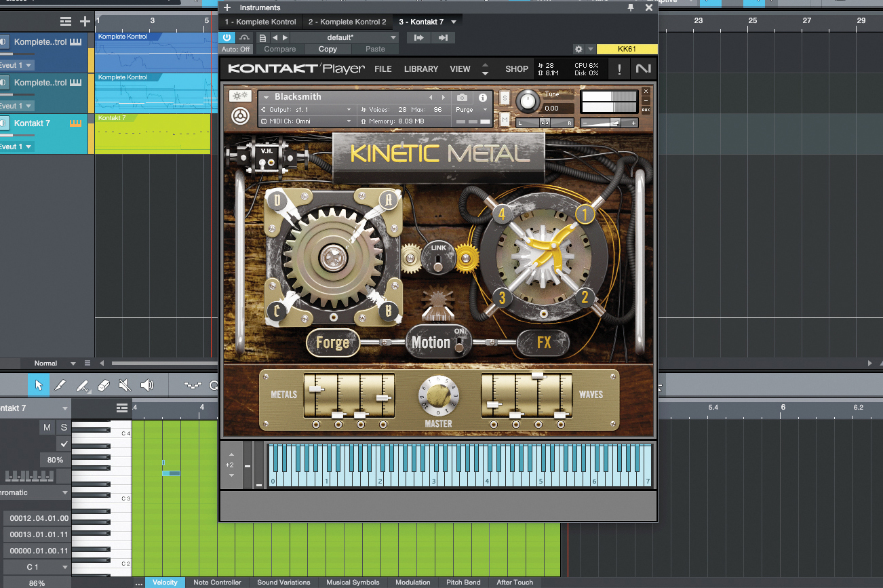Toggle Auto: Off automation mode
The height and width of the screenshot is (588, 883).
tap(235, 50)
